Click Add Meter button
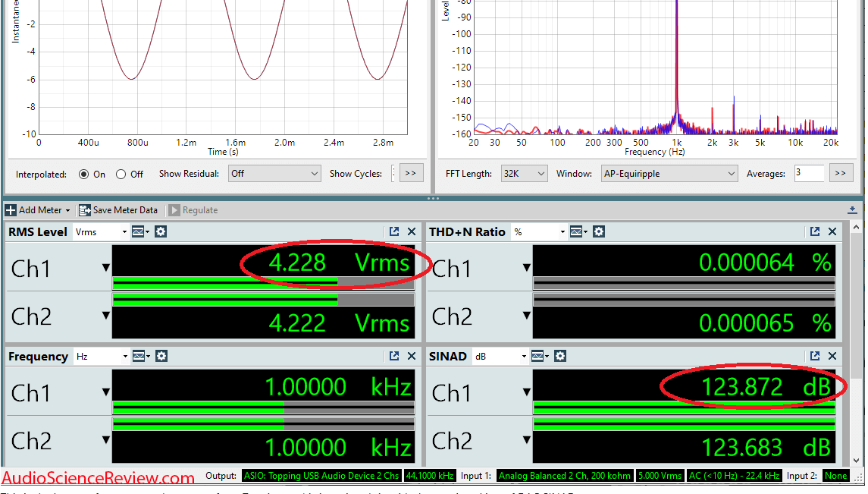The width and height of the screenshot is (868, 494). (38, 210)
